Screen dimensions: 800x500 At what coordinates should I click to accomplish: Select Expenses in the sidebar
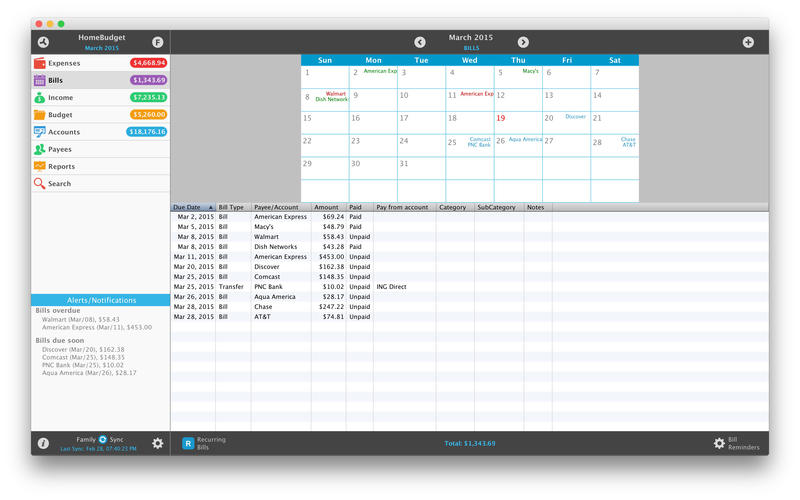pyautogui.click(x=64, y=63)
